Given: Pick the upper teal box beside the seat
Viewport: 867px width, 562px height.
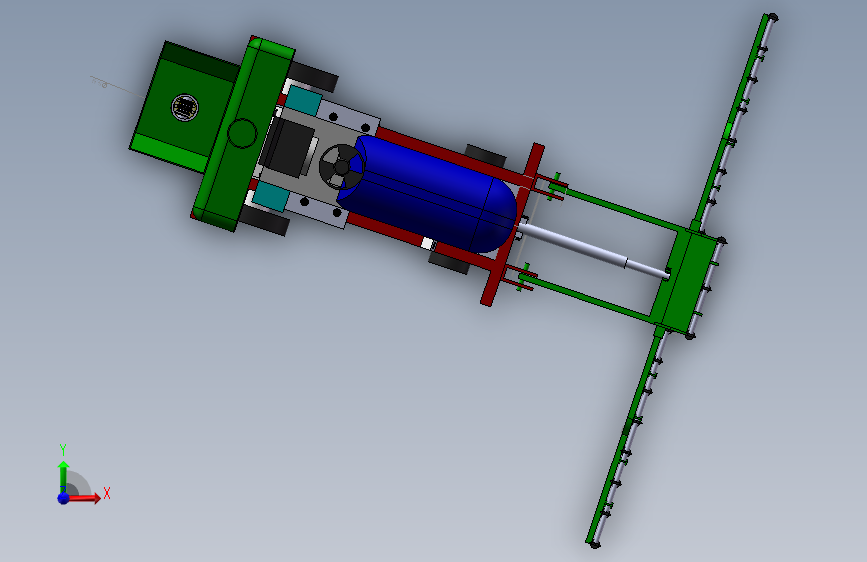Looking at the screenshot, I should pyautogui.click(x=304, y=100).
